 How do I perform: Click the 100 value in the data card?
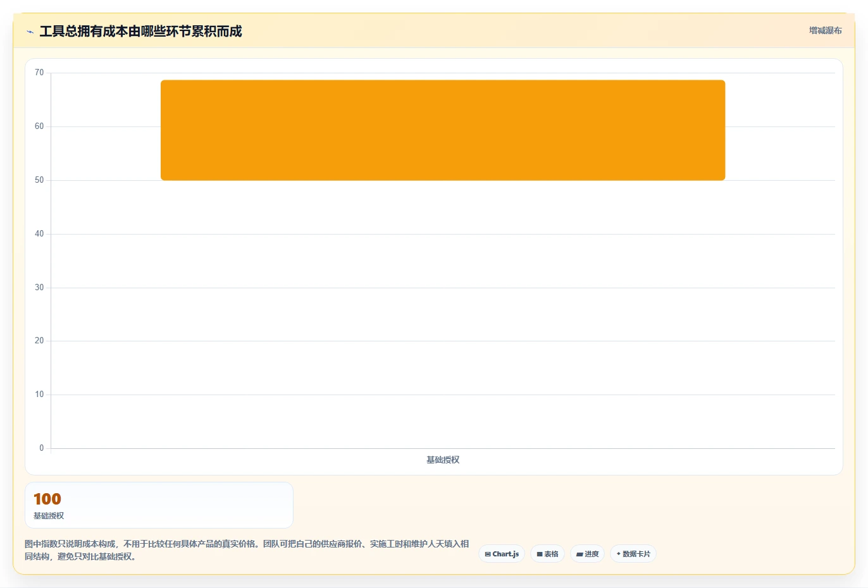click(47, 499)
